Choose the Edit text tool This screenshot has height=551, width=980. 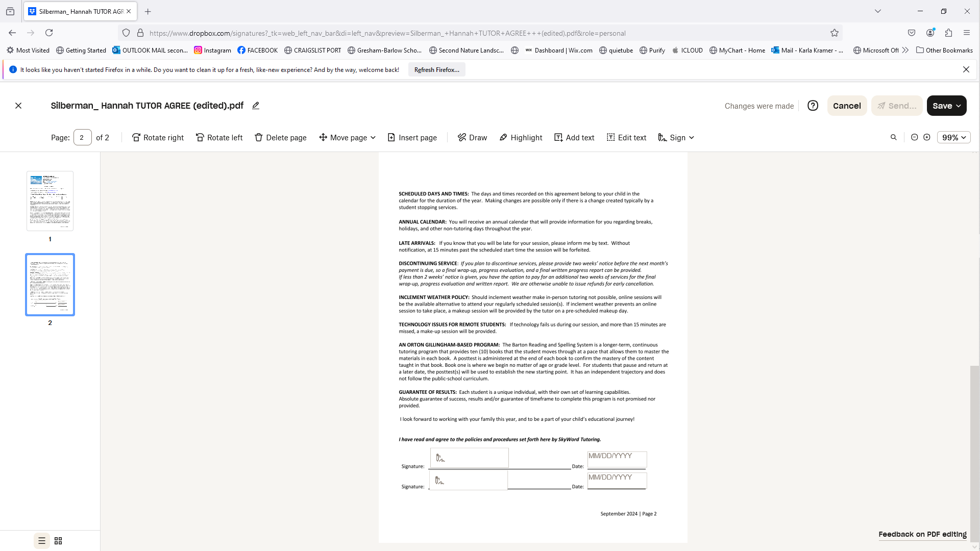(x=626, y=138)
